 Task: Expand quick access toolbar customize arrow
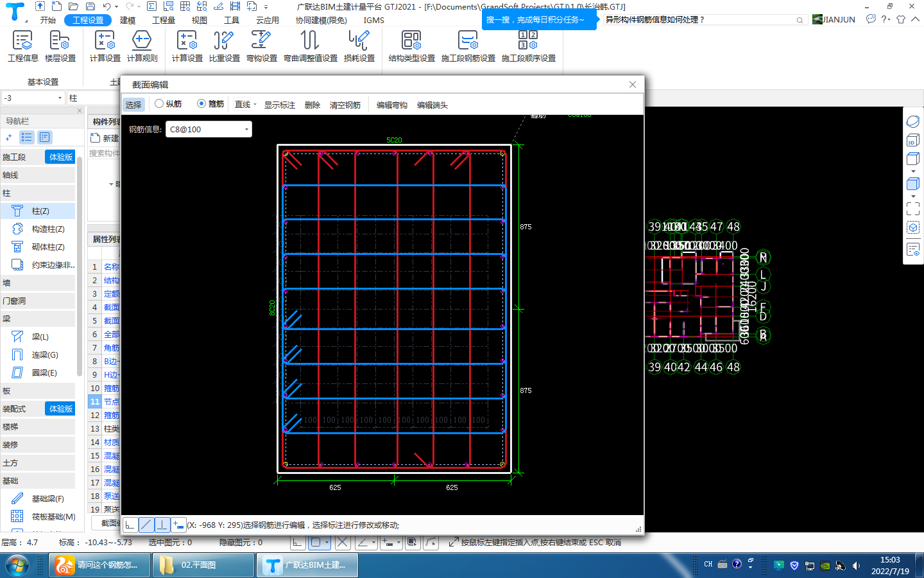click(266, 6)
